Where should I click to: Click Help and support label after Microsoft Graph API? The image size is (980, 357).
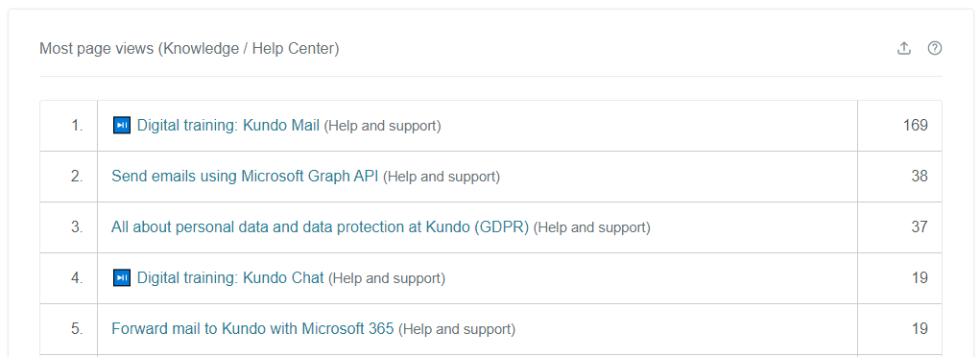point(442,177)
